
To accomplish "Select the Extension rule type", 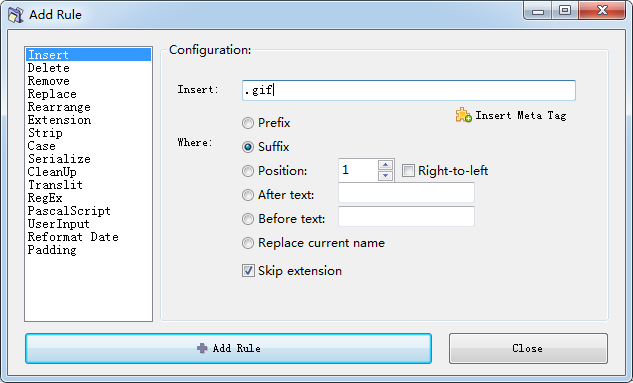I will click(x=88, y=120).
